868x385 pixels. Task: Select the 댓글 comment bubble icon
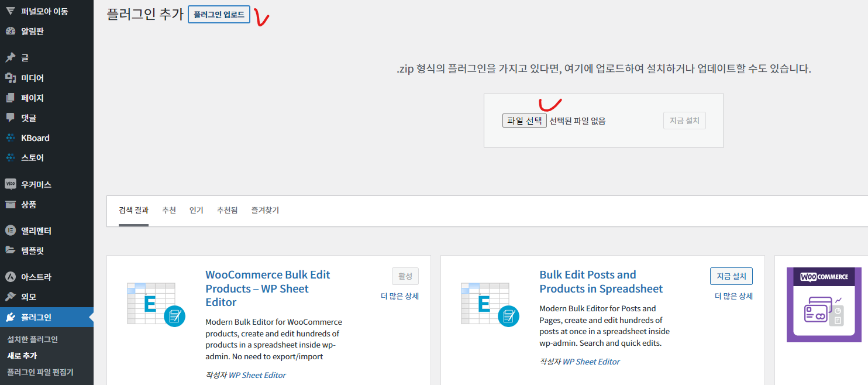pyautogui.click(x=10, y=118)
